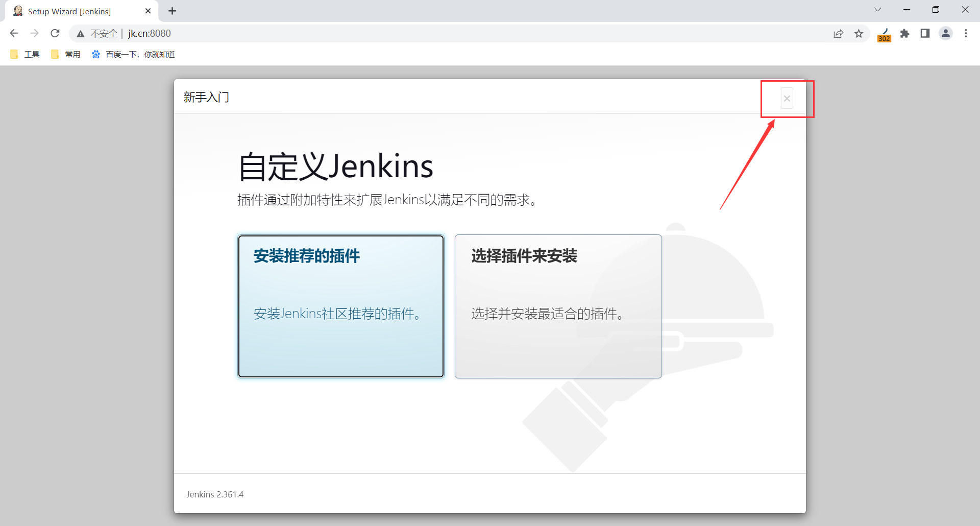
Task: Bookmark this page with the star
Action: pyautogui.click(x=859, y=34)
